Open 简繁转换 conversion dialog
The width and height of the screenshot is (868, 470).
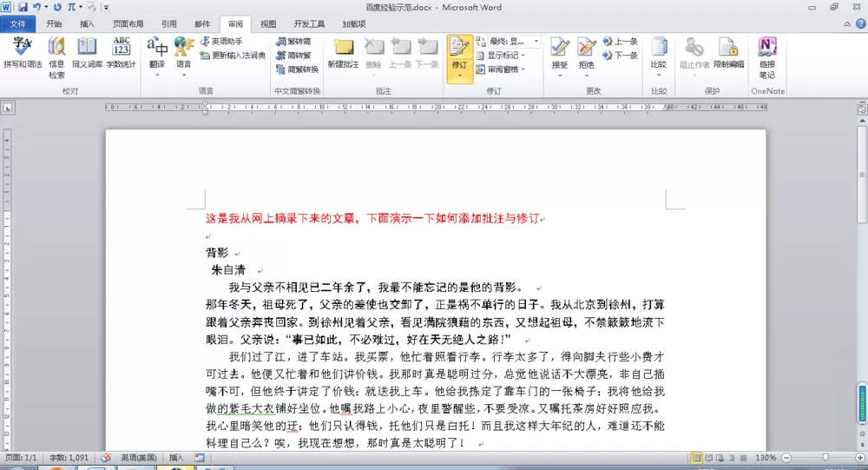click(x=297, y=69)
